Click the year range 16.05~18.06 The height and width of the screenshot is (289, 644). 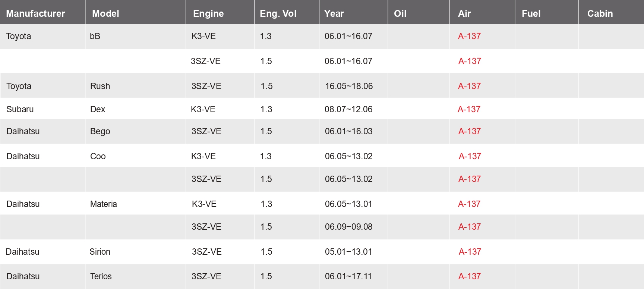tap(349, 86)
